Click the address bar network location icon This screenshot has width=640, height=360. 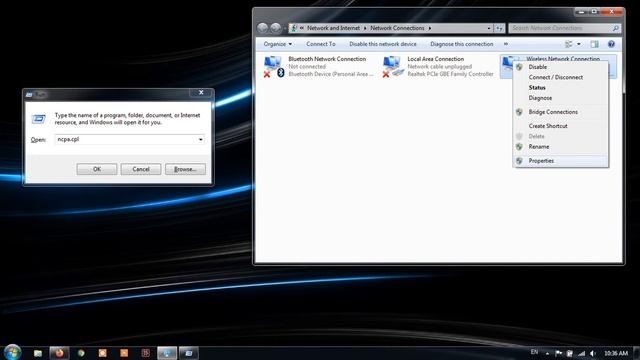pos(293,28)
